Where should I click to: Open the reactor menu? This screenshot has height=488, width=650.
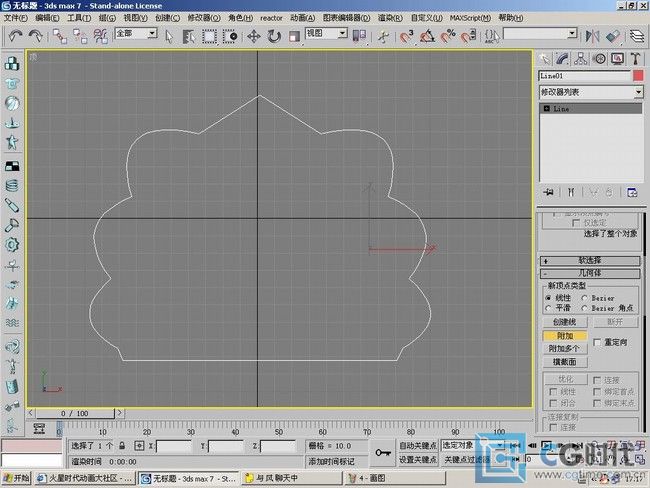click(271, 18)
